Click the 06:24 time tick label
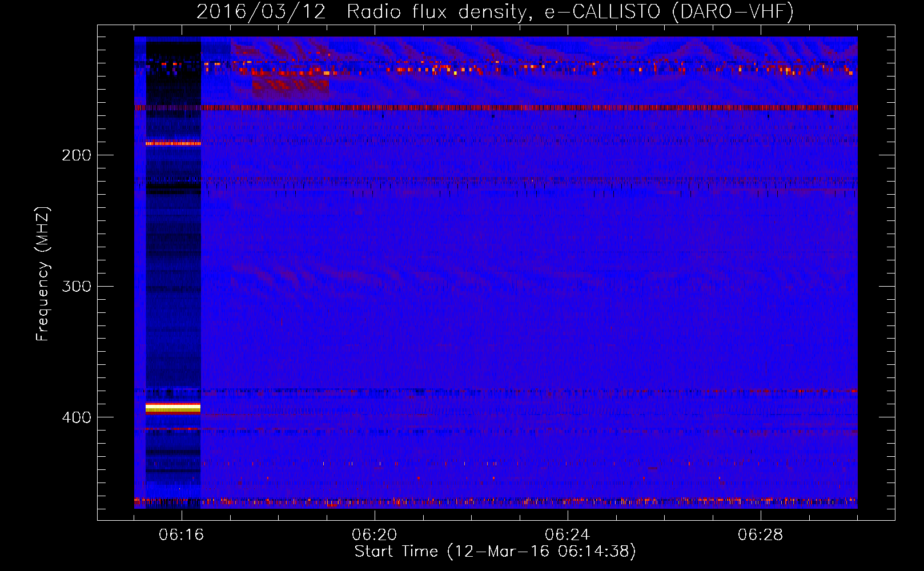This screenshot has width=924, height=571. click(568, 535)
